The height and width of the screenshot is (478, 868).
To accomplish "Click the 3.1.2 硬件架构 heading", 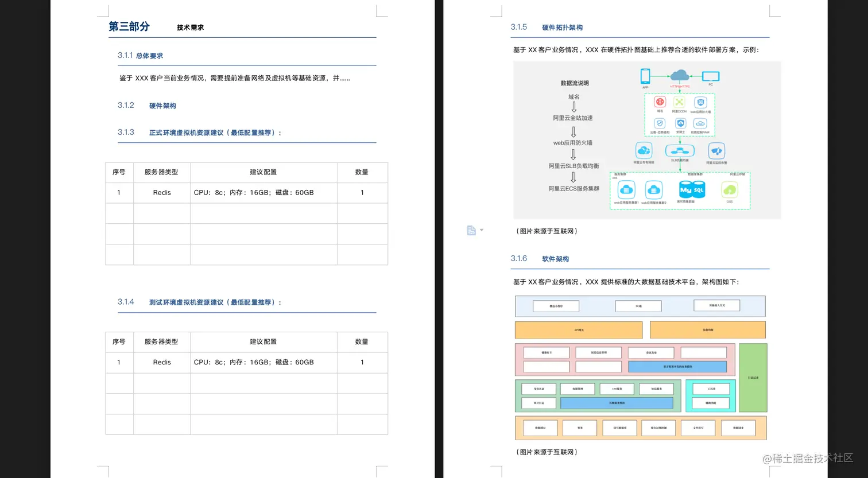I will (x=147, y=106).
